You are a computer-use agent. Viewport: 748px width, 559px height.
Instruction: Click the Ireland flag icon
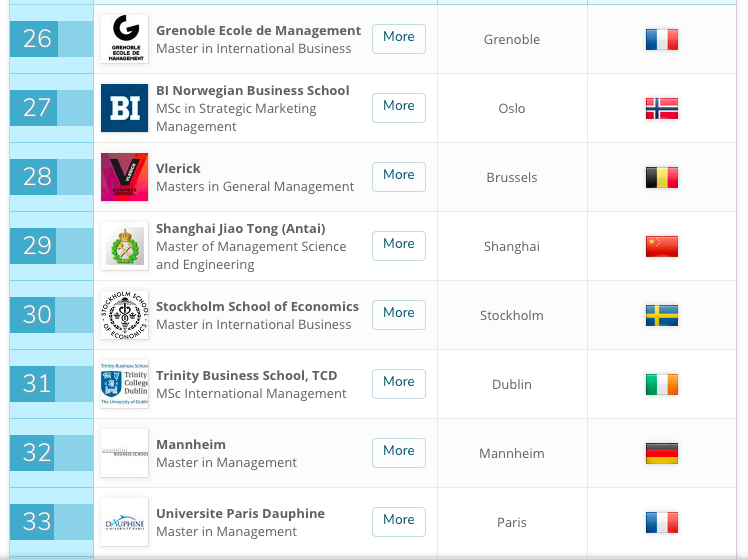662,384
